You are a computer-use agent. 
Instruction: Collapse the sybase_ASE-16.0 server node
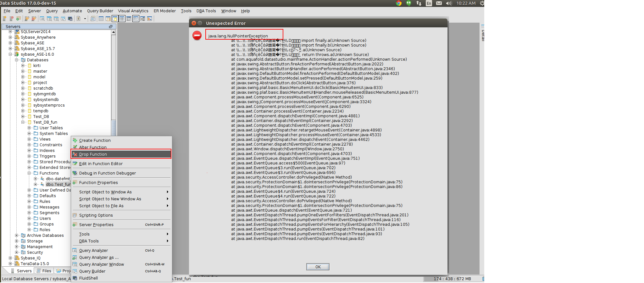click(x=10, y=54)
